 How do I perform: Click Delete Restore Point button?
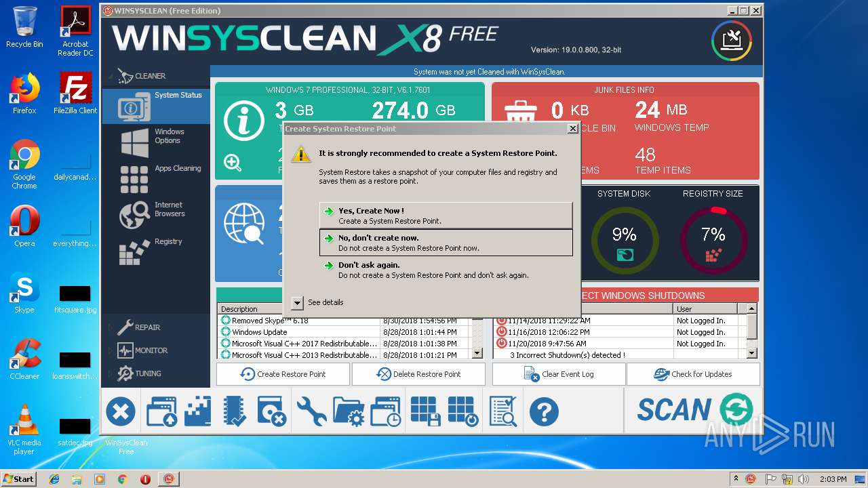pos(418,374)
